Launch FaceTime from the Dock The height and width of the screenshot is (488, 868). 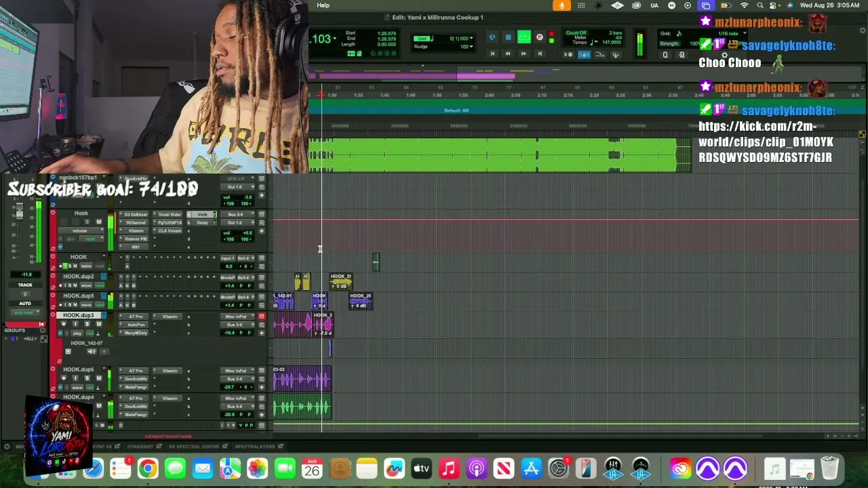click(x=285, y=468)
